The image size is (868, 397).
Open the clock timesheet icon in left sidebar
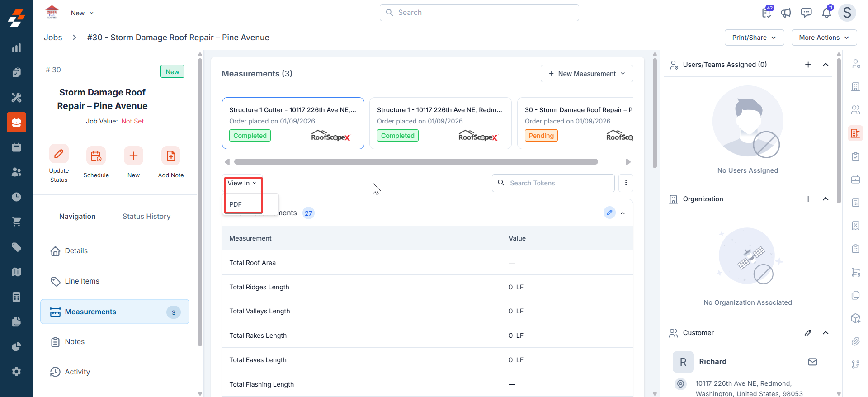pos(16,197)
